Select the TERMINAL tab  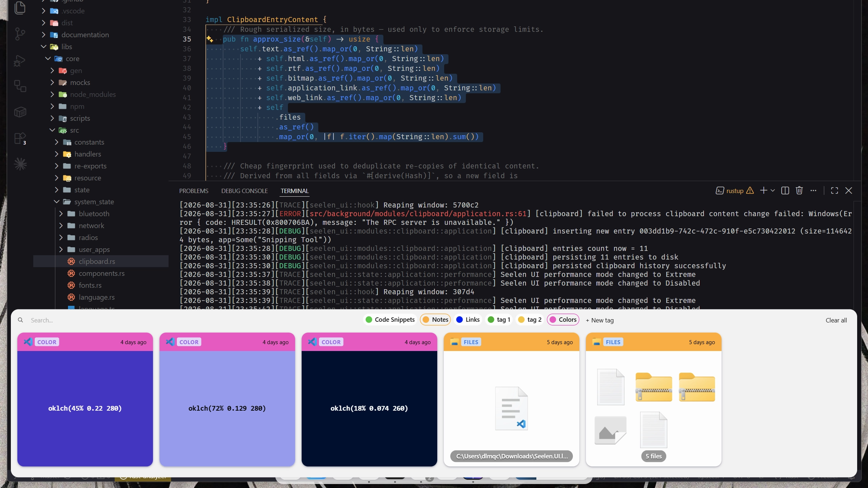click(294, 191)
